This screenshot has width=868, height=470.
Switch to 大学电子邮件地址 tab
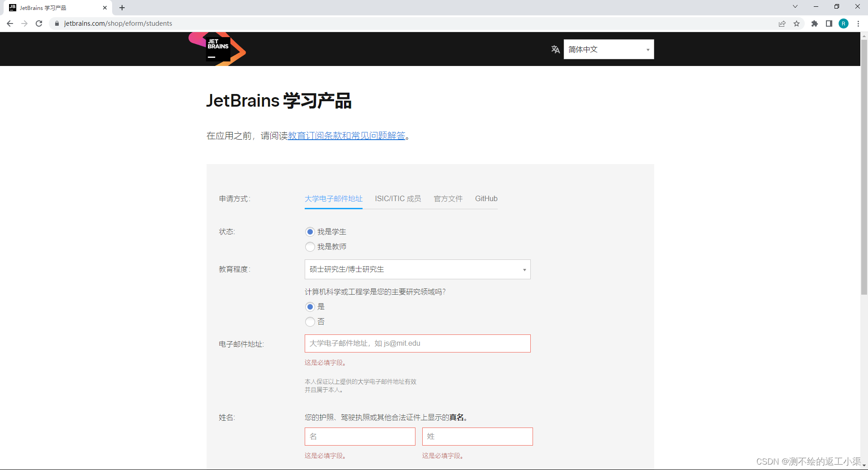pos(334,199)
